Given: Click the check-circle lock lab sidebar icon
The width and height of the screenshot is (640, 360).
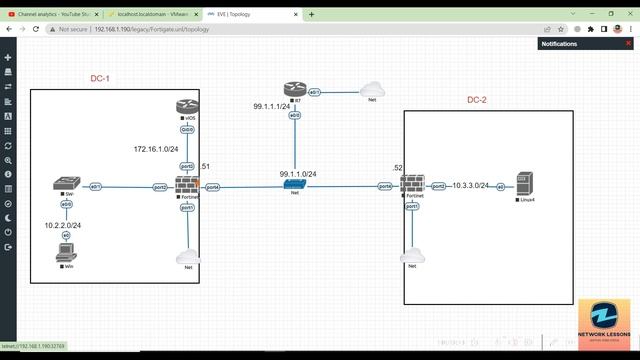Looking at the screenshot, I should click(8, 204).
